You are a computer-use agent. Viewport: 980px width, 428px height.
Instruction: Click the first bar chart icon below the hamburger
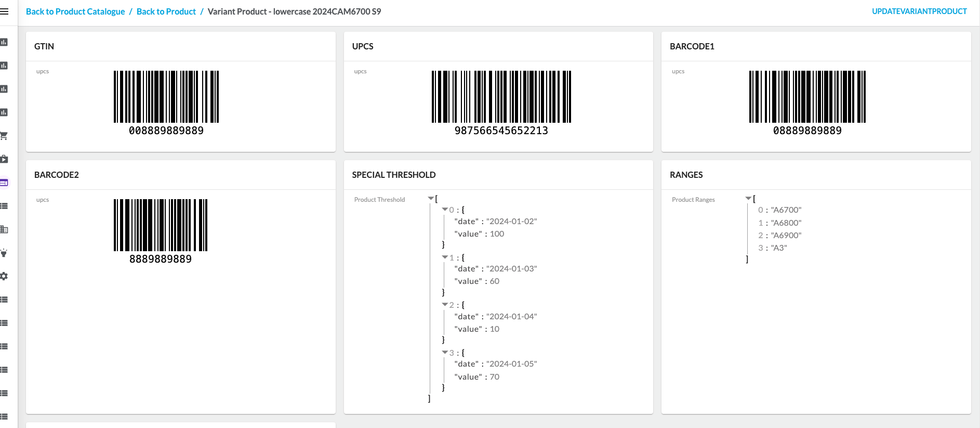pos(4,42)
